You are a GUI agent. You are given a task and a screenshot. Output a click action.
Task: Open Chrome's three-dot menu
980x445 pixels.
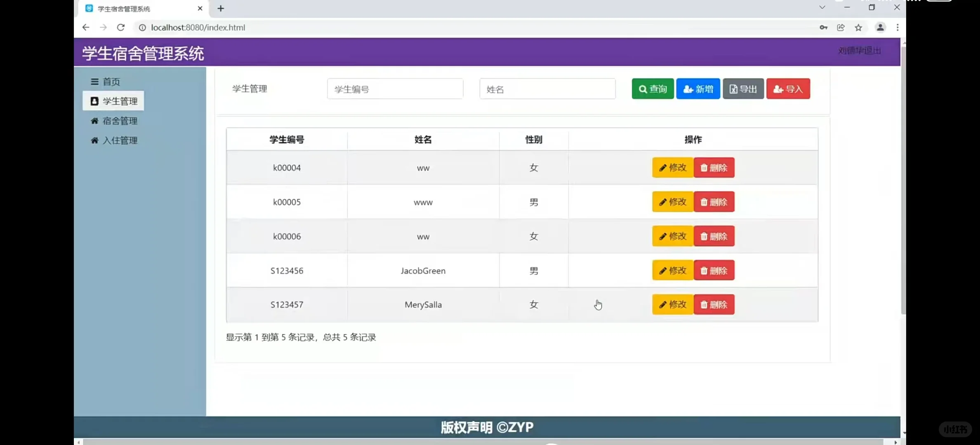[x=898, y=27]
